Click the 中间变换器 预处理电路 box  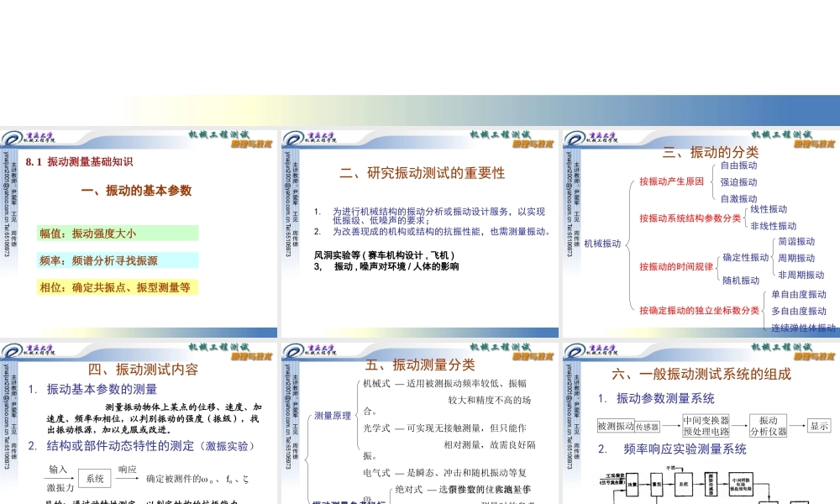(706, 426)
